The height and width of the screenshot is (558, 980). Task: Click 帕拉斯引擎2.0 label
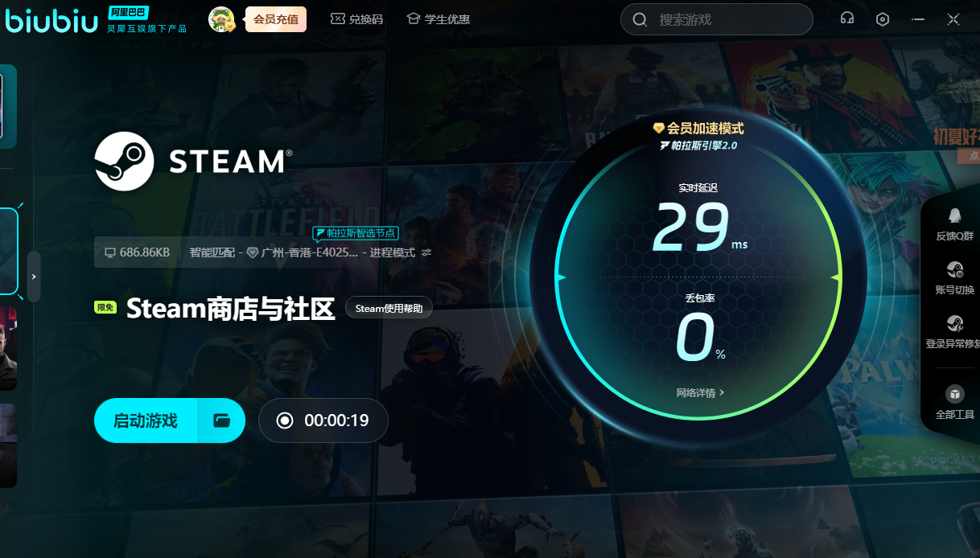coord(698,146)
